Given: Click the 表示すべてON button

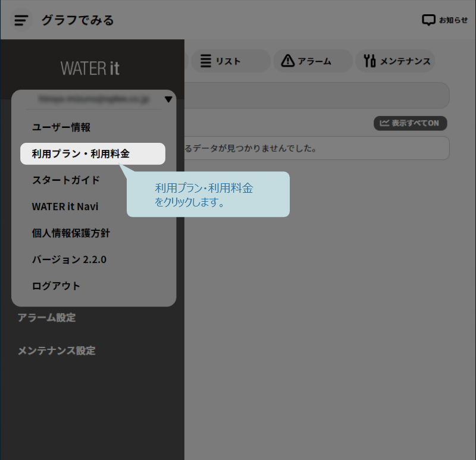Looking at the screenshot, I should [x=410, y=123].
